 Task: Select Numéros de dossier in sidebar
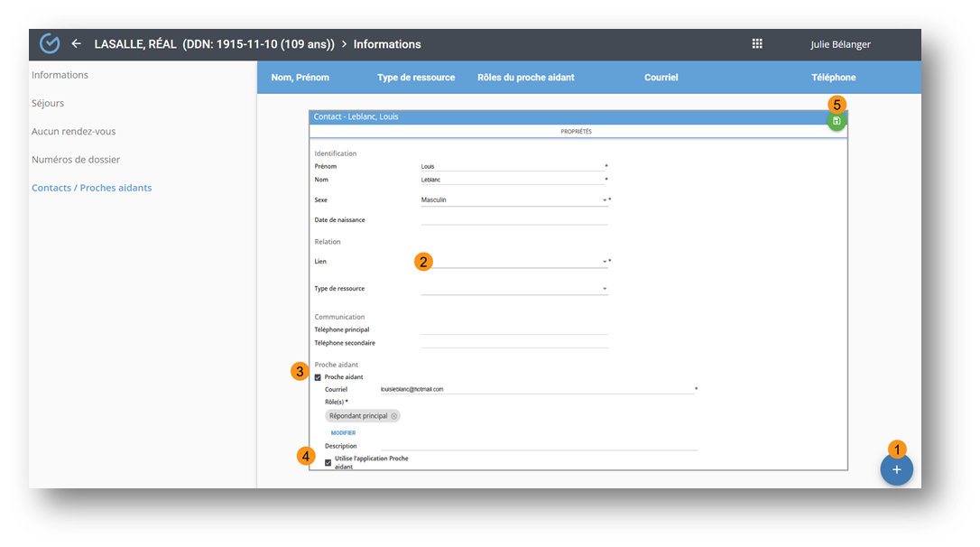(x=76, y=160)
